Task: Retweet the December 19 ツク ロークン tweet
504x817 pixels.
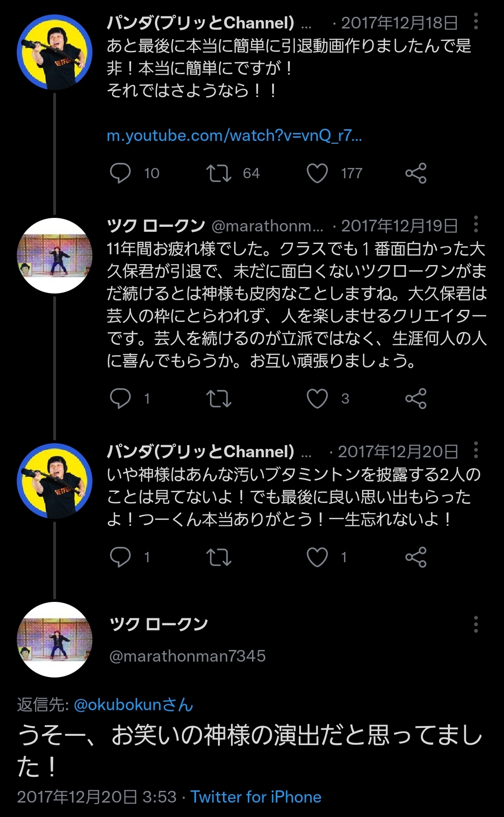Action: [219, 398]
